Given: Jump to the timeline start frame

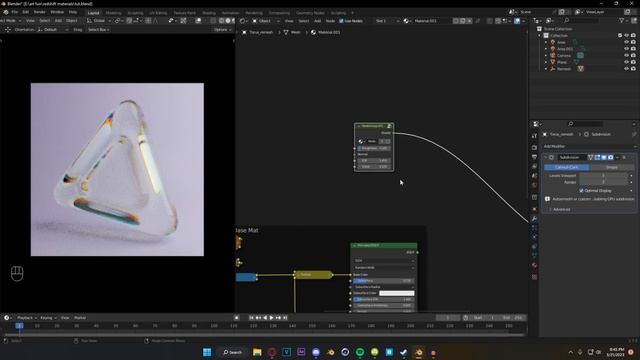Looking at the screenshot, I should point(251,318).
